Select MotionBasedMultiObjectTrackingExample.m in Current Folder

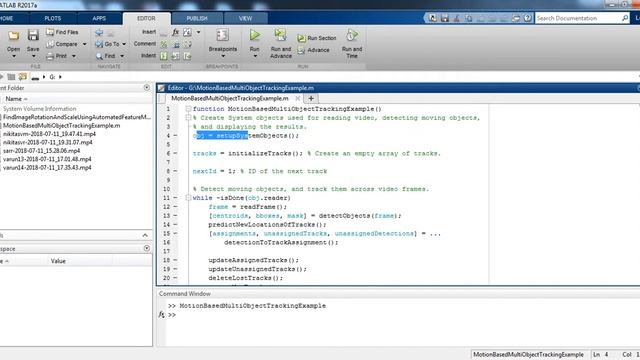click(x=61, y=126)
